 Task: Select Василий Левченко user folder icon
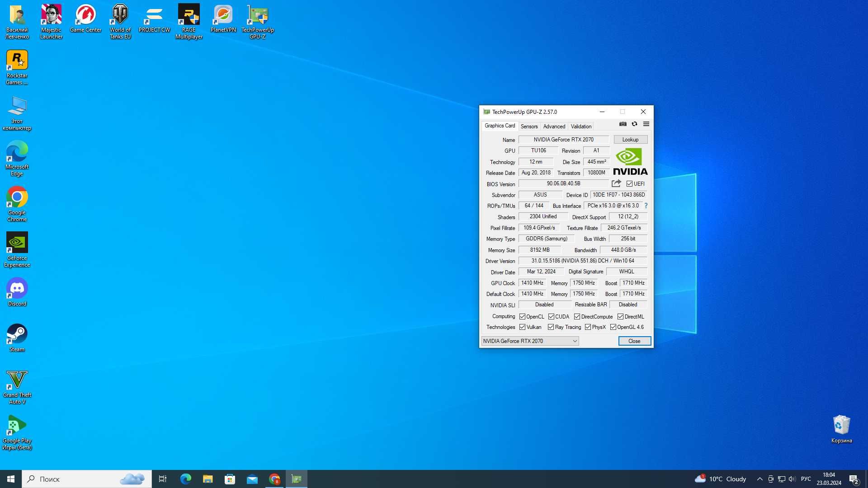pos(17,22)
